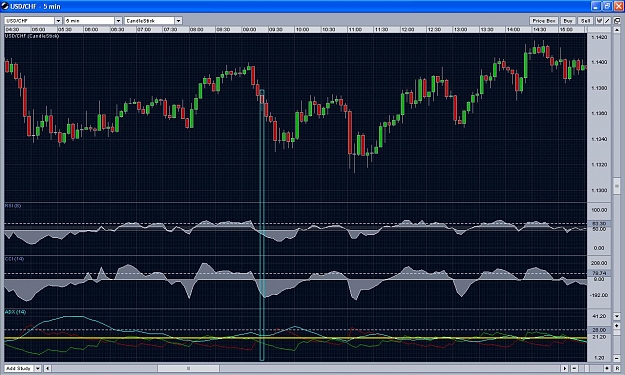Click the CCI(14) study label

pos(14,259)
